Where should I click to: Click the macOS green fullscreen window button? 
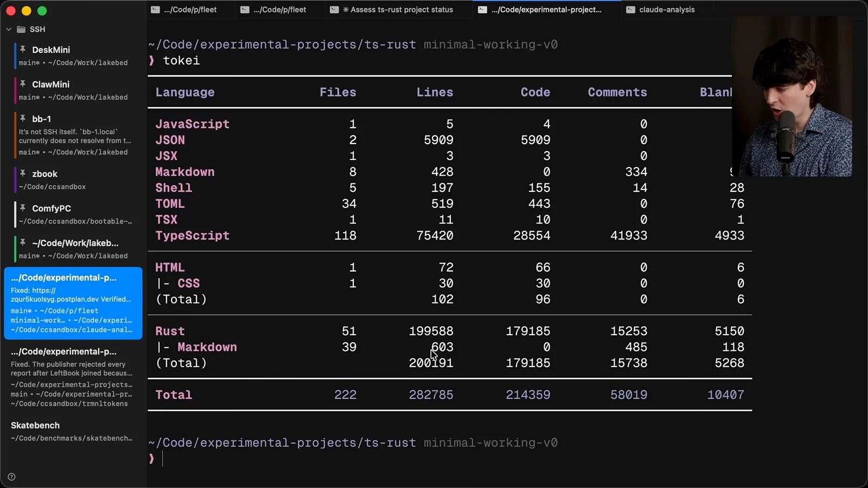(42, 11)
